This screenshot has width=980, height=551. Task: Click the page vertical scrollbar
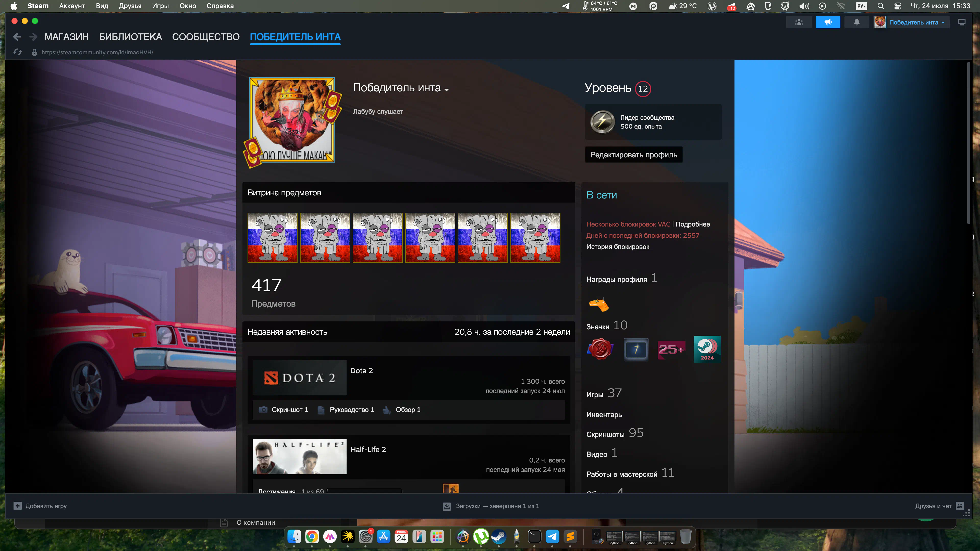[x=968, y=143]
